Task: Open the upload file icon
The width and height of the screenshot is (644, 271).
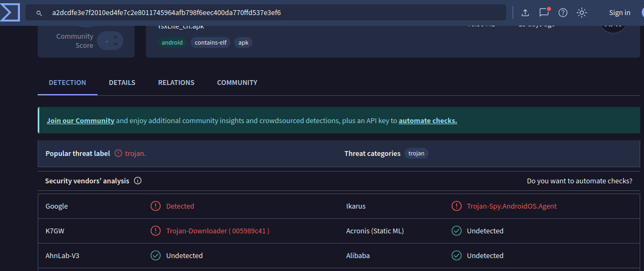Action: point(525,12)
